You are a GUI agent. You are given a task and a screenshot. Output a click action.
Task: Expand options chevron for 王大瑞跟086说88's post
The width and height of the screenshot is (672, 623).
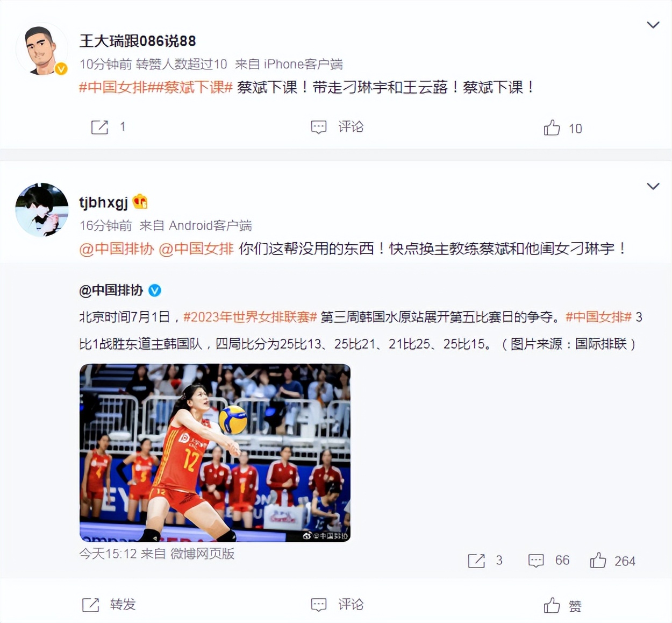coord(653,25)
